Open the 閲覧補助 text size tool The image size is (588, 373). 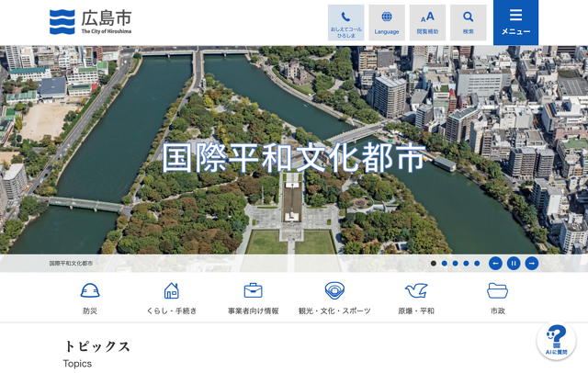tap(427, 23)
